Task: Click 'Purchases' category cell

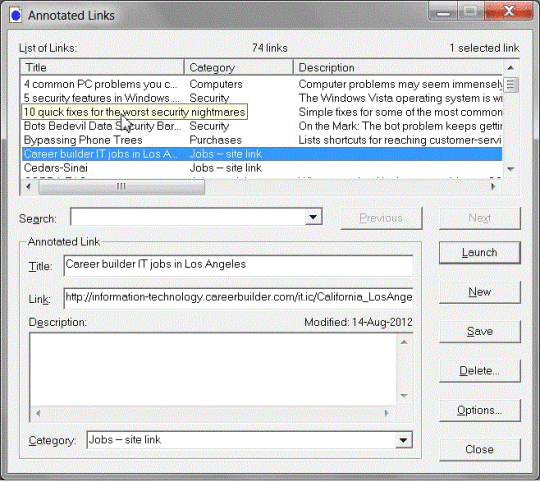Action: pos(216,140)
